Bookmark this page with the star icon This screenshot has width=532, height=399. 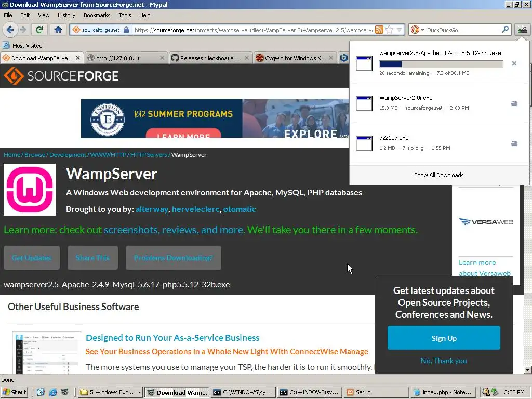click(389, 30)
